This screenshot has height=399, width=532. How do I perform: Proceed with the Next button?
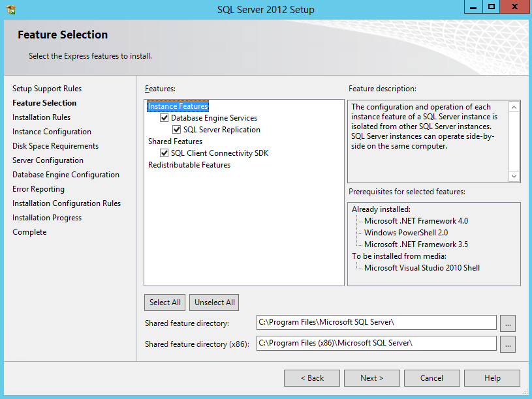(x=371, y=378)
